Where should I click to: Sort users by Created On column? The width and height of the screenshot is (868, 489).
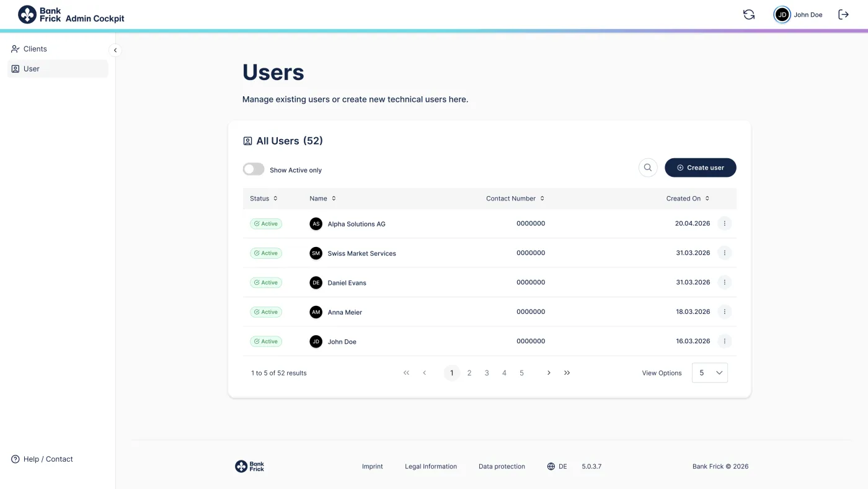(688, 199)
